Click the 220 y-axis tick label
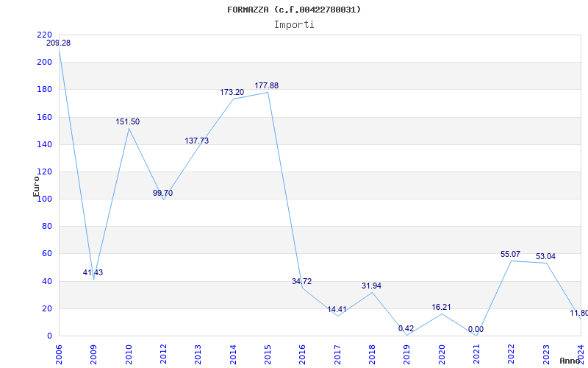Screen dimensions: 588x368 pyautogui.click(x=45, y=35)
